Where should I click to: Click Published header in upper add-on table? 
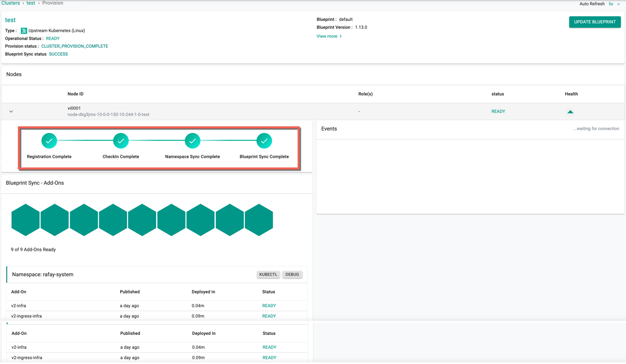(x=130, y=292)
